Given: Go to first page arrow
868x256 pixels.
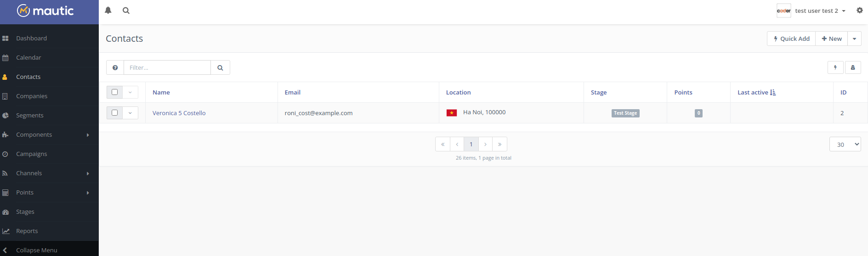Looking at the screenshot, I should tap(443, 144).
